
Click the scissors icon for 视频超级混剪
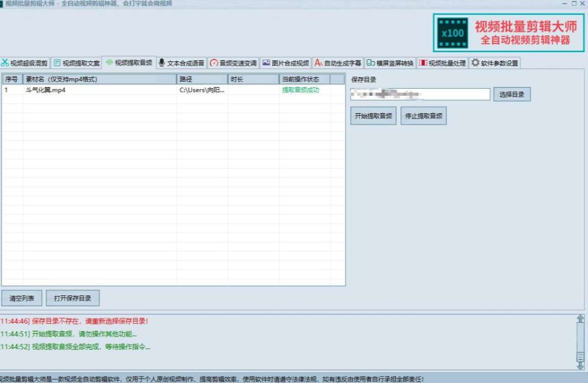coord(5,63)
